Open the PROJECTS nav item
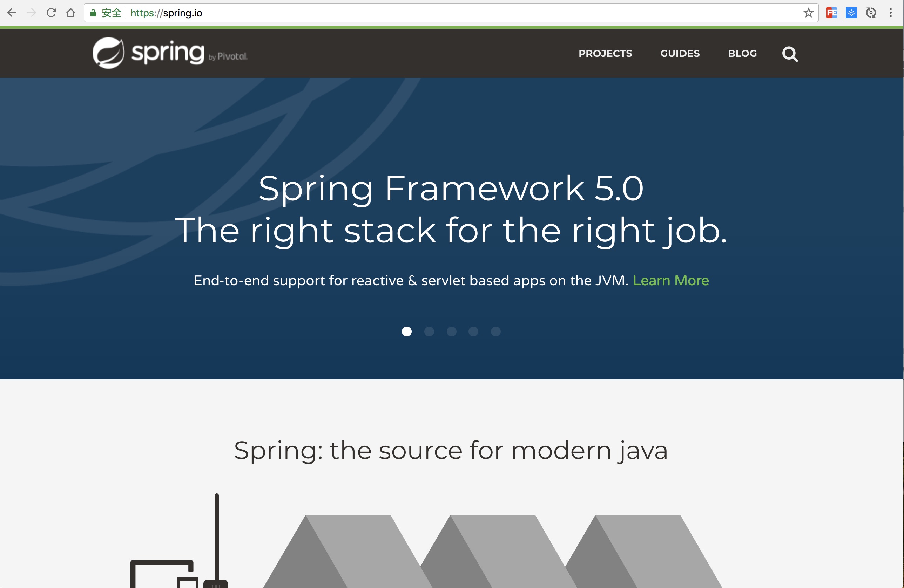This screenshot has width=904, height=588. [605, 54]
